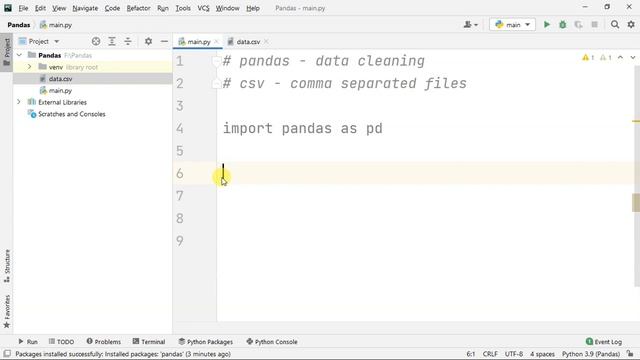This screenshot has width=640, height=360.
Task: Jump to previous highlighted error arrow
Action: (620, 58)
